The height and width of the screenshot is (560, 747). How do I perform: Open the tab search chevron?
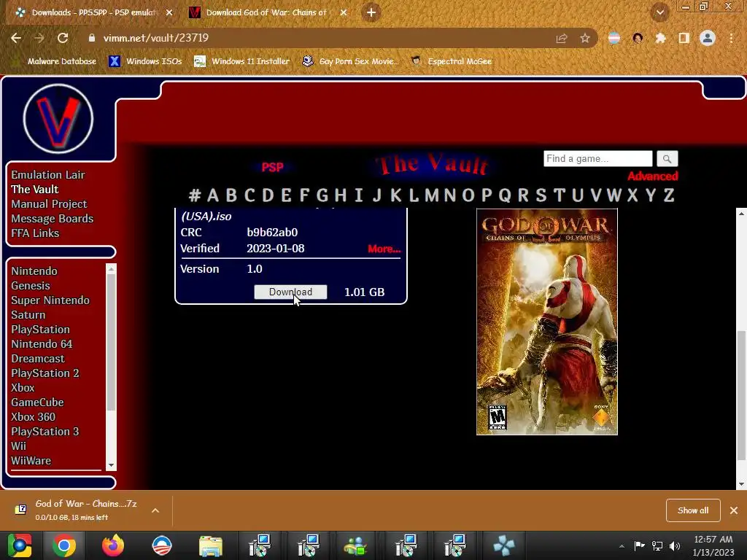click(659, 12)
